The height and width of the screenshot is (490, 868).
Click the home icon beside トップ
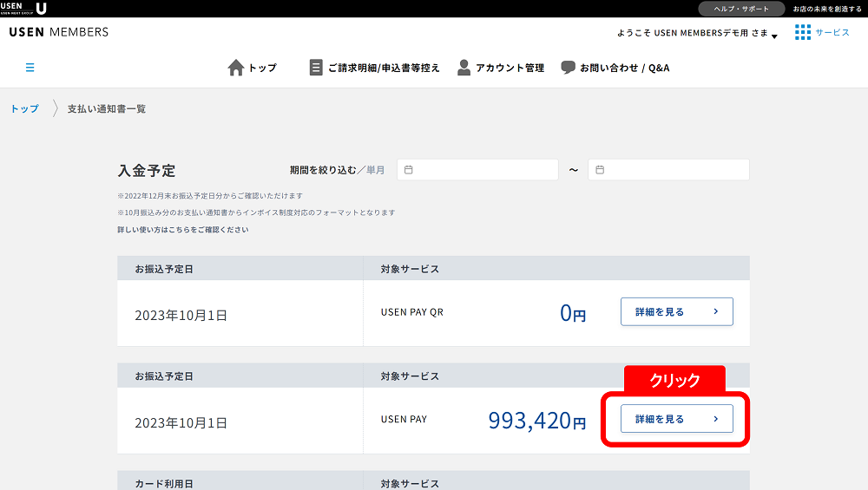pyautogui.click(x=235, y=68)
